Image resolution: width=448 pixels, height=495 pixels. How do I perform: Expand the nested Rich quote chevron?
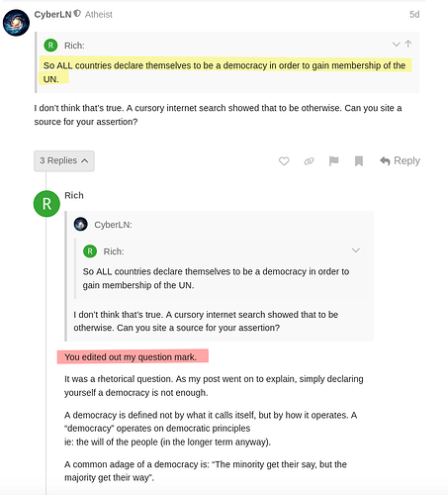tap(356, 250)
